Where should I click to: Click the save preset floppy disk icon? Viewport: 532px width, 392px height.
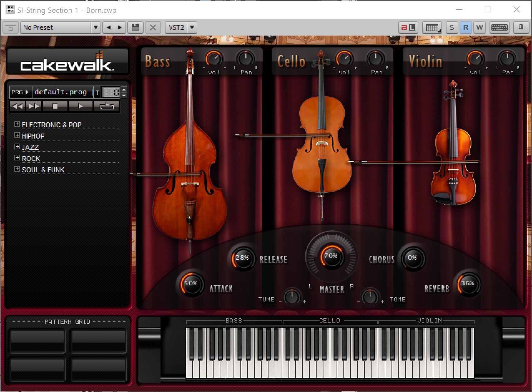(135, 27)
